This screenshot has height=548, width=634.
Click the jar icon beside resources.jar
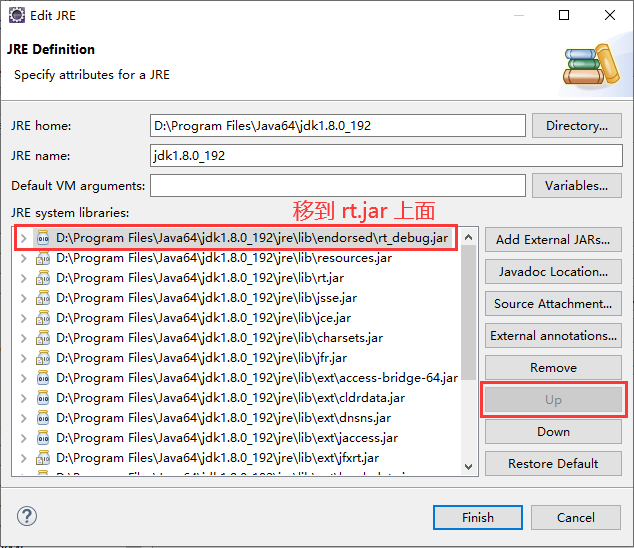[x=42, y=258]
